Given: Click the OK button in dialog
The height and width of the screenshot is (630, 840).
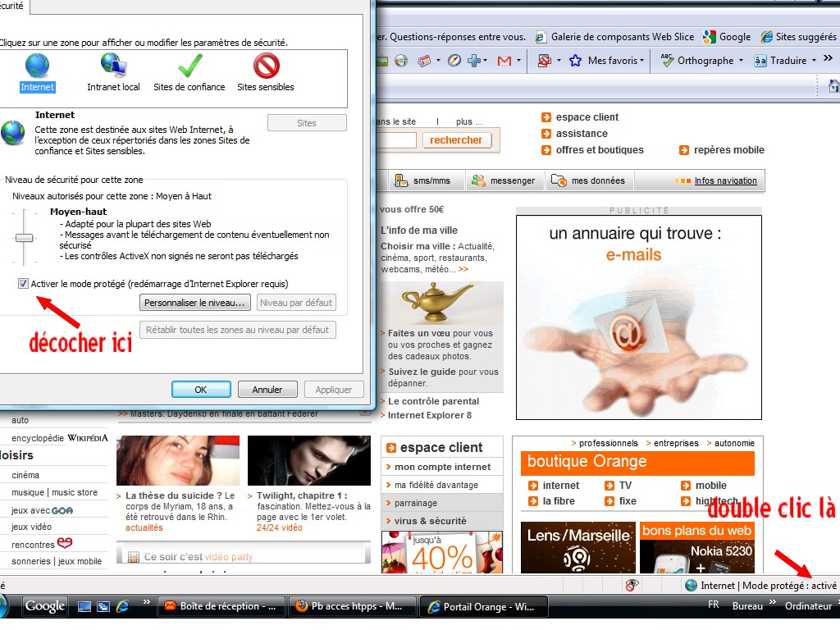Looking at the screenshot, I should [201, 390].
